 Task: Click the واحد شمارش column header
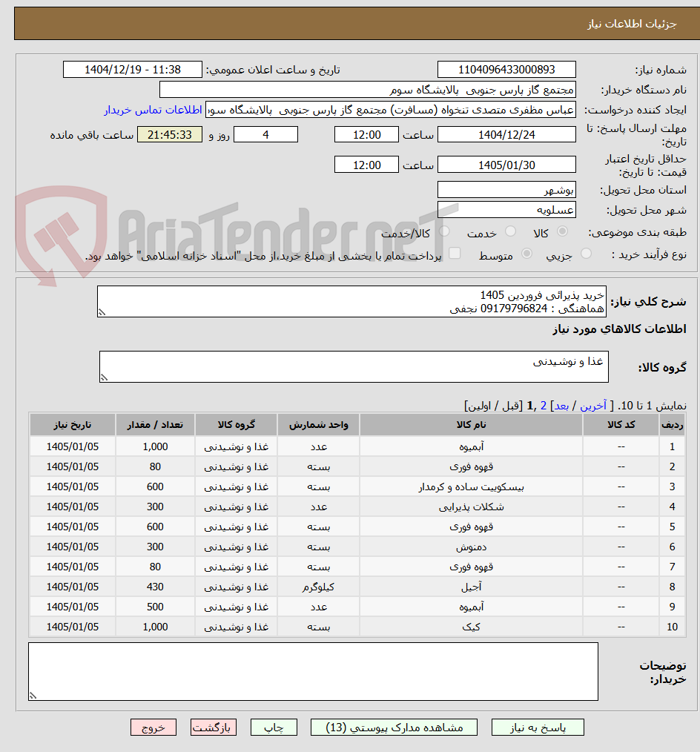[x=318, y=425]
